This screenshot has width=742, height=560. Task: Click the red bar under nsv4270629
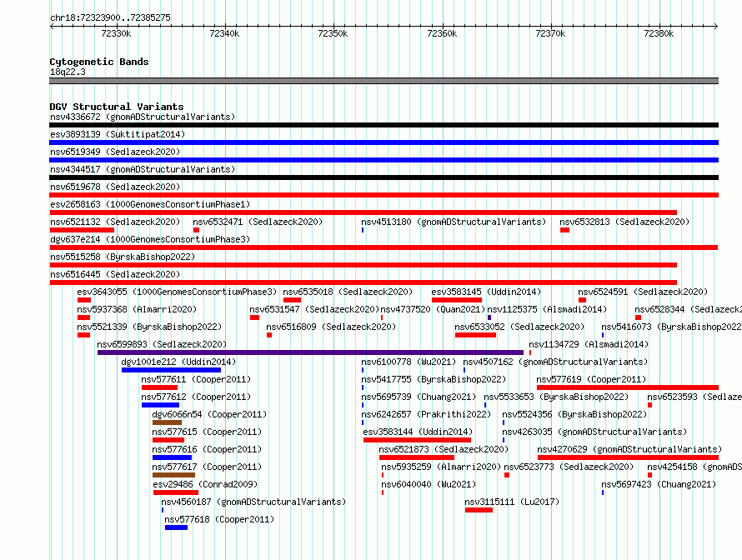pos(628,457)
